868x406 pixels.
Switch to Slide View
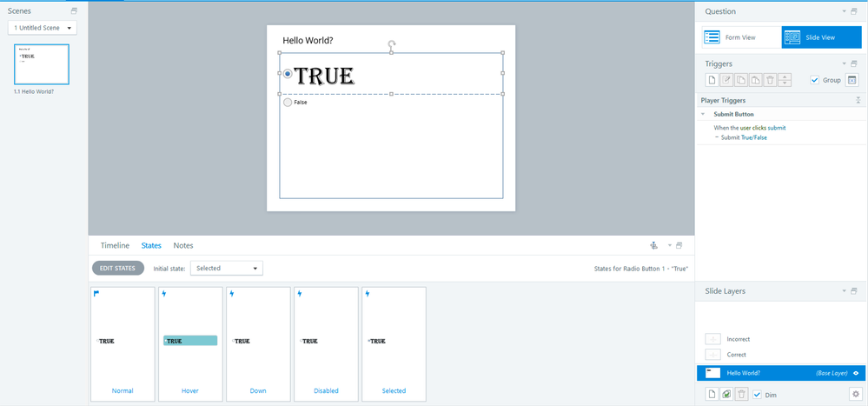pos(821,37)
